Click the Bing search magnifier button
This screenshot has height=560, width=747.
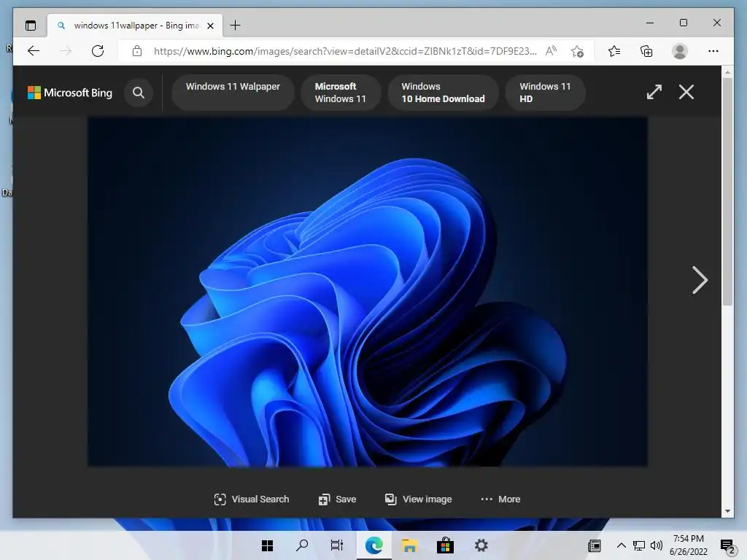[x=139, y=93]
